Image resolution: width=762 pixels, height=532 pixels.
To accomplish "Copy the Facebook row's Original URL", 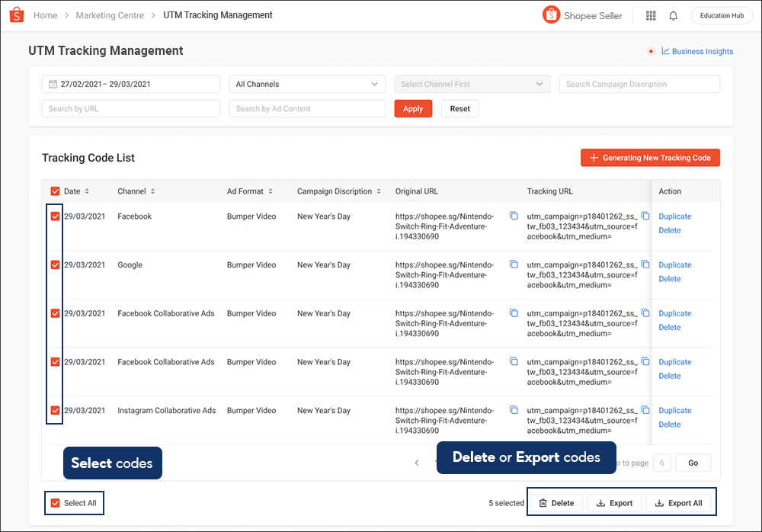I will (512, 216).
